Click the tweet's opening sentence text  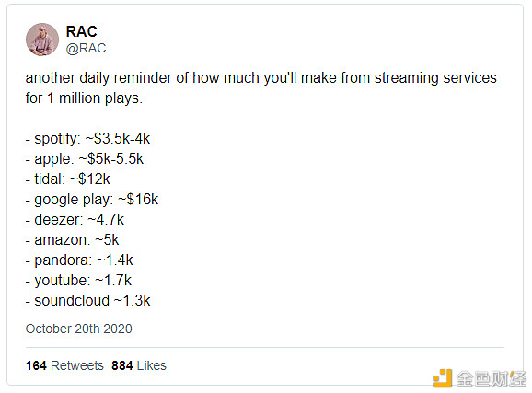coord(260,88)
